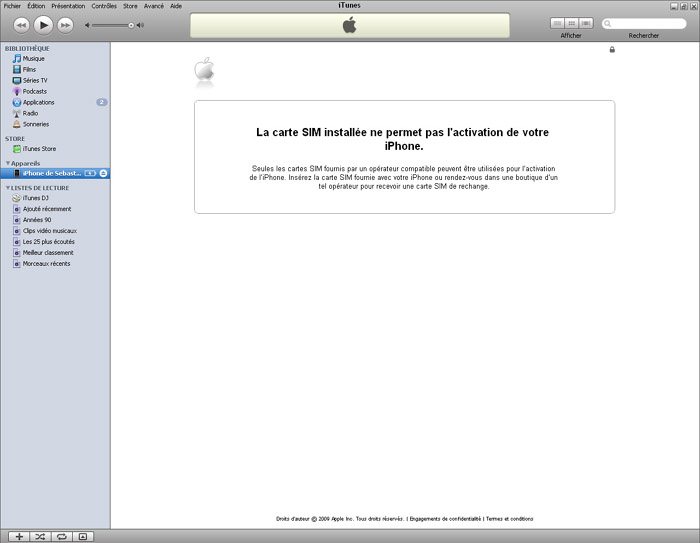
Task: Select Radio in the library
Action: [x=55, y=113]
